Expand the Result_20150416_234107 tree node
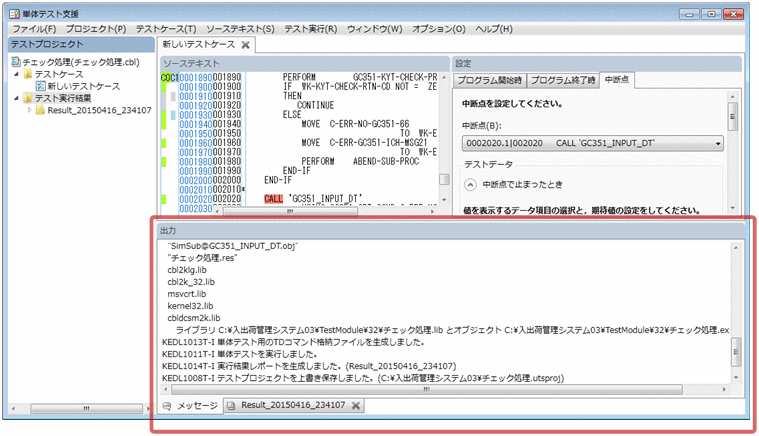759x436 pixels. 30,110
